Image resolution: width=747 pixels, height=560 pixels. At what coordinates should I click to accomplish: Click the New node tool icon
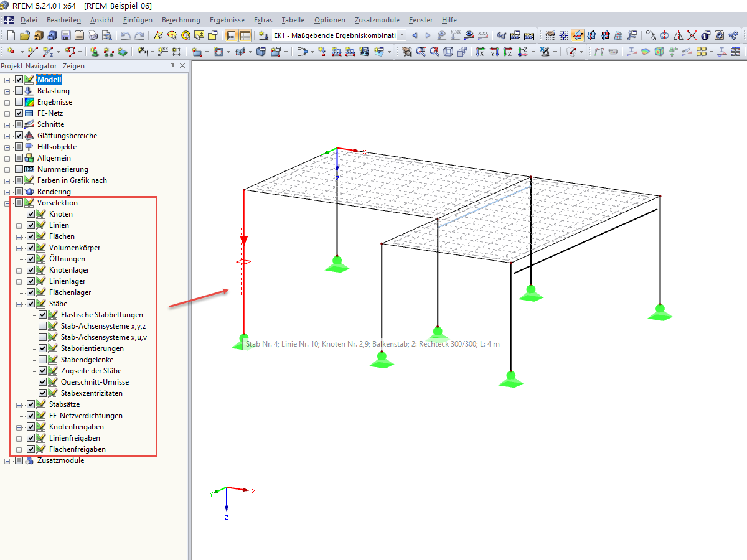pyautogui.click(x=11, y=52)
